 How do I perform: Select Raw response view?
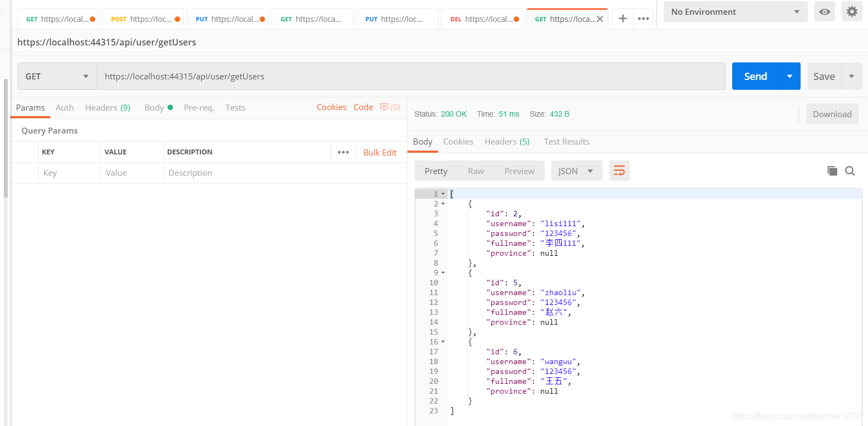476,171
